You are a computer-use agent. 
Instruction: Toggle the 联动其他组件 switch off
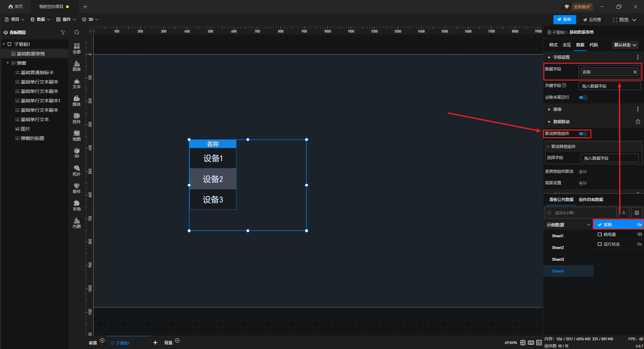click(x=583, y=134)
